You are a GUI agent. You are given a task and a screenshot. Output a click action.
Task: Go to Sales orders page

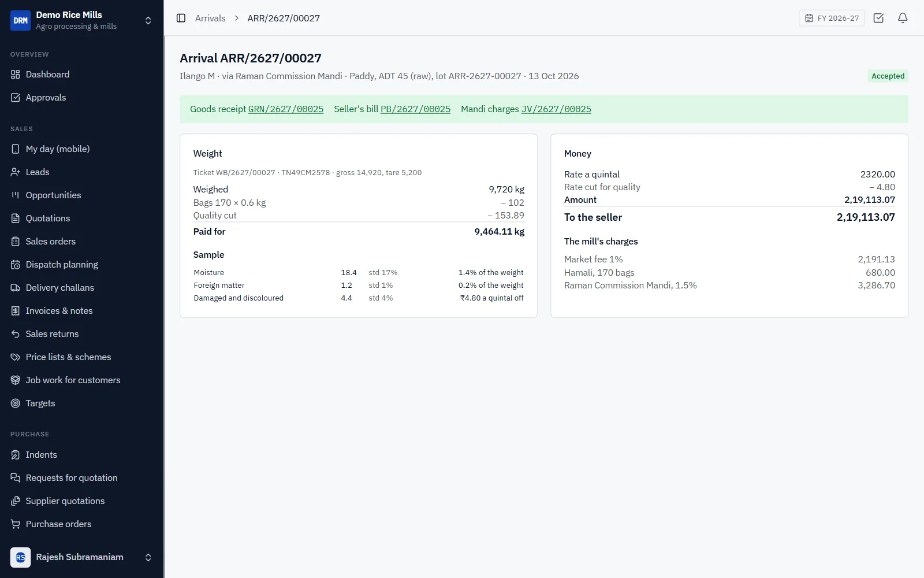[x=81, y=242]
